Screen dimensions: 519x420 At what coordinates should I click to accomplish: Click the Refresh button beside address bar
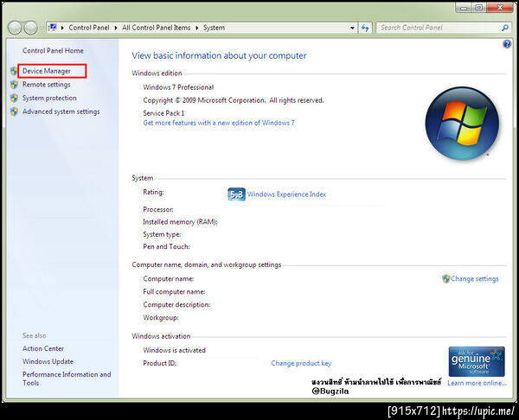[365, 28]
